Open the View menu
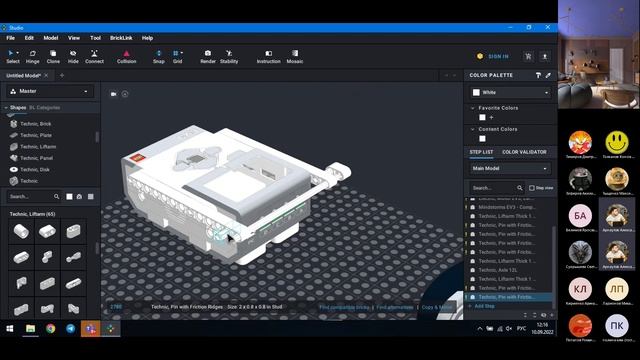 (x=74, y=38)
